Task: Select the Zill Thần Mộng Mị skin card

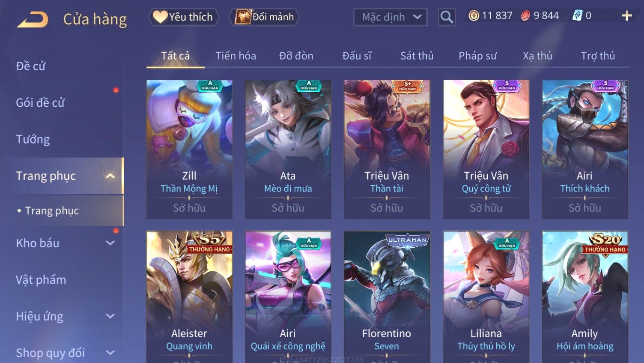Action: tap(189, 149)
